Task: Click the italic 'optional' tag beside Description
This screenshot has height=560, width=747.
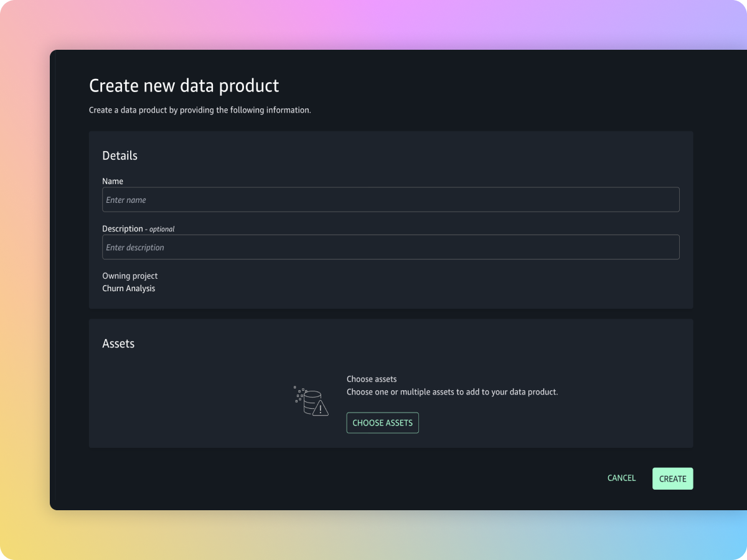Action: (x=161, y=229)
